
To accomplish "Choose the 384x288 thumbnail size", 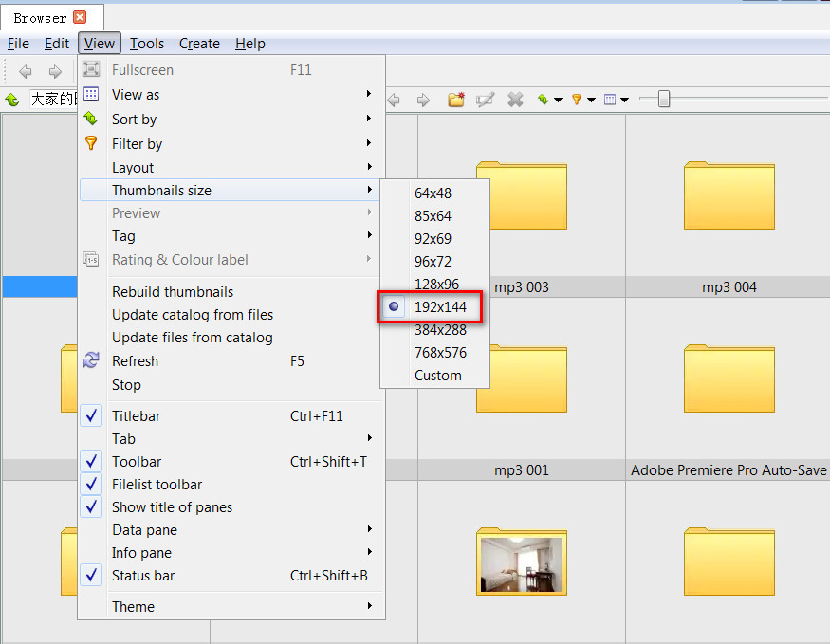I will [440, 330].
